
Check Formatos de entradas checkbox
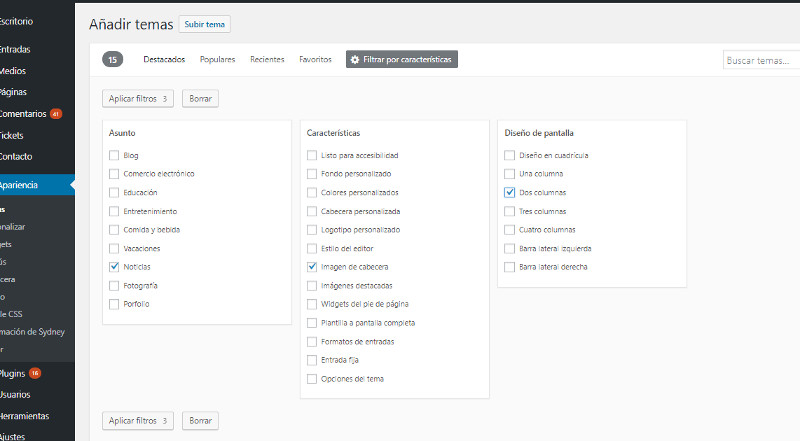pyautogui.click(x=312, y=341)
